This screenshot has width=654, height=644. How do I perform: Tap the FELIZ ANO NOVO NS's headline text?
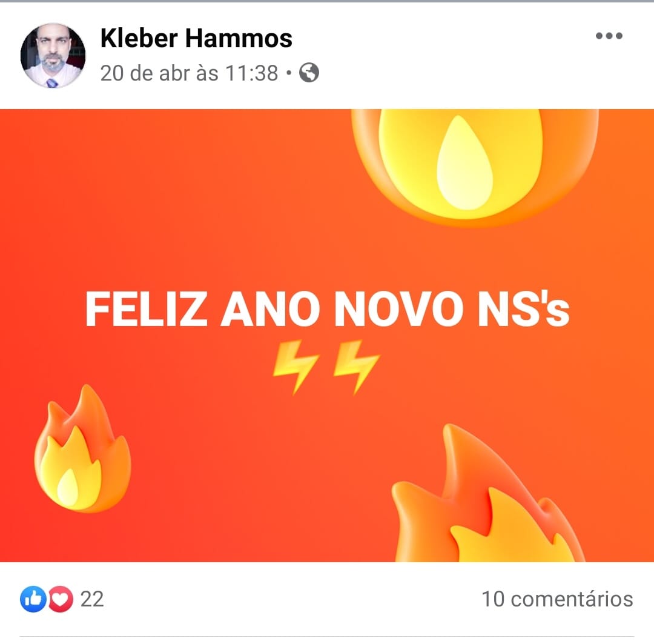[328, 309]
